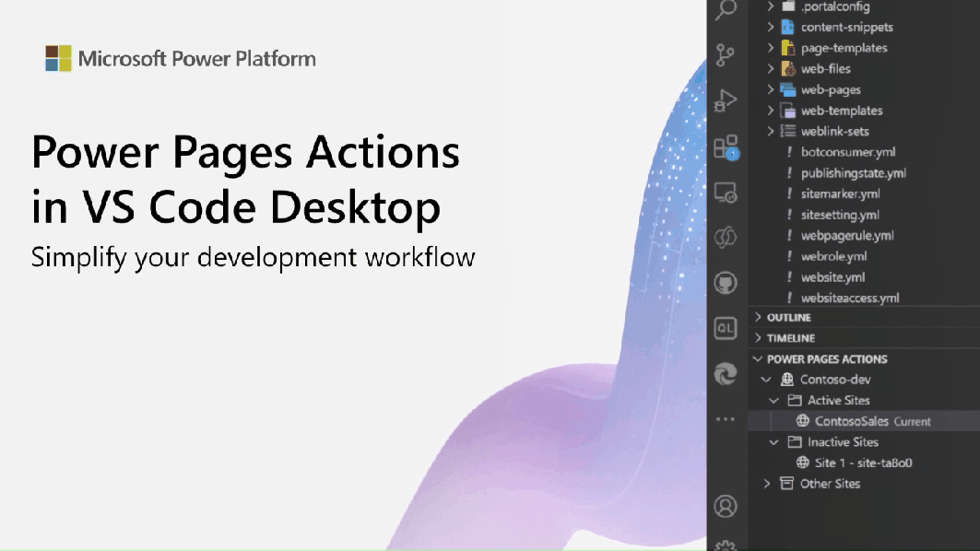Open the Accounts icon in activity bar
The image size is (980, 551).
[726, 506]
